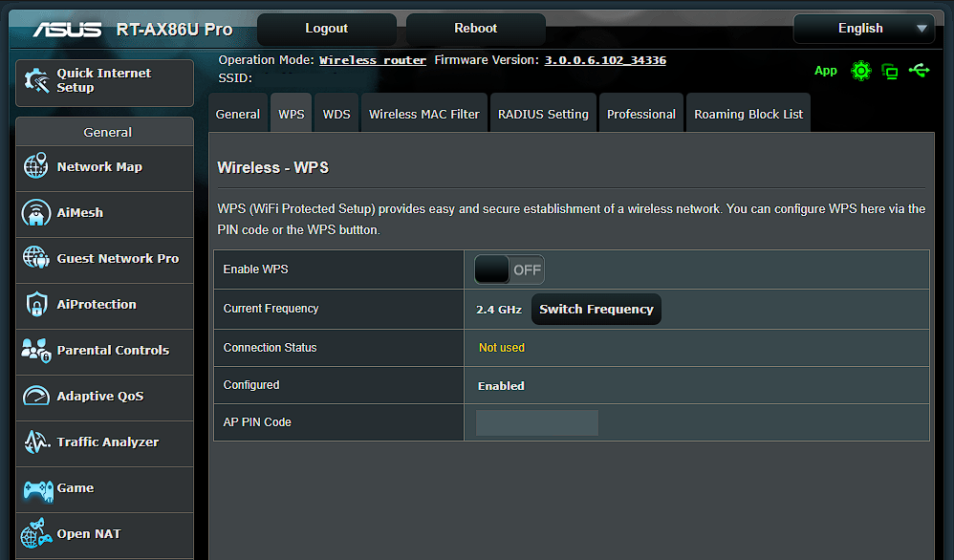Enable the WPS toggle switch

(509, 269)
